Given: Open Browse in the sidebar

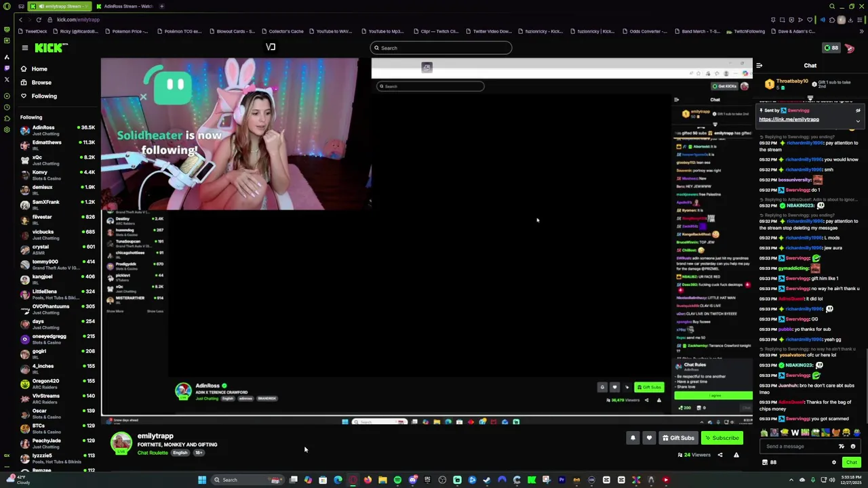Looking at the screenshot, I should [x=41, y=82].
